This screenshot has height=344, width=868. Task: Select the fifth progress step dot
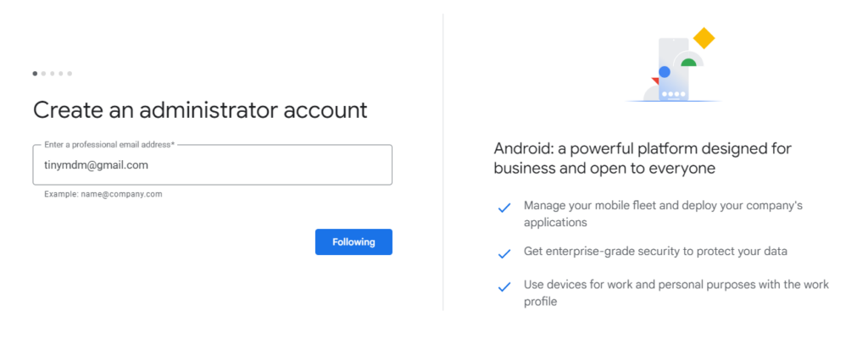click(x=70, y=73)
